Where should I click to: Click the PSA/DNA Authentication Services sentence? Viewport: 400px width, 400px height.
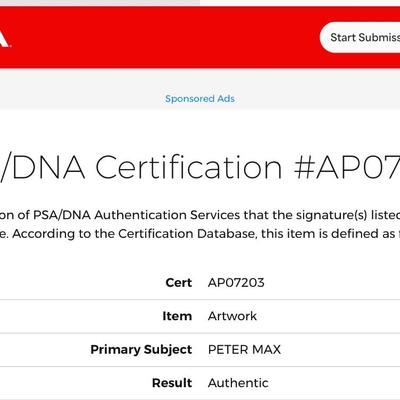click(200, 215)
